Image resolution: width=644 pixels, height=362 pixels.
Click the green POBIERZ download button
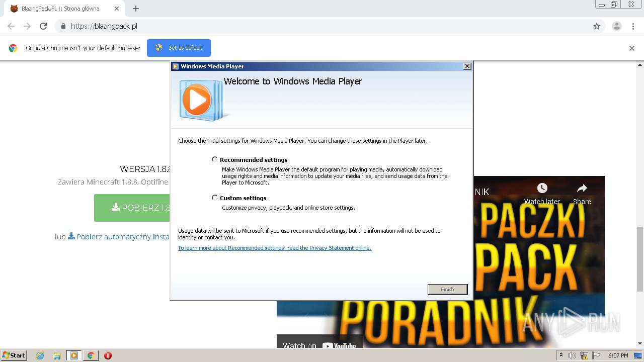132,208
